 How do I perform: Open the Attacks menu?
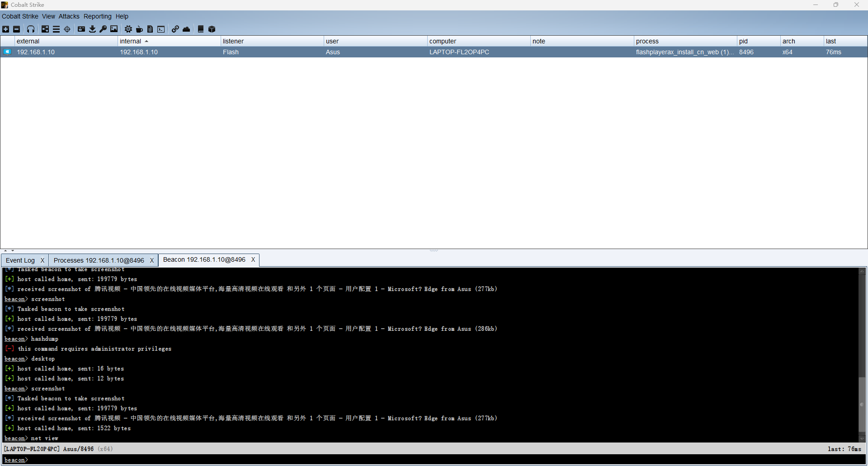[69, 16]
